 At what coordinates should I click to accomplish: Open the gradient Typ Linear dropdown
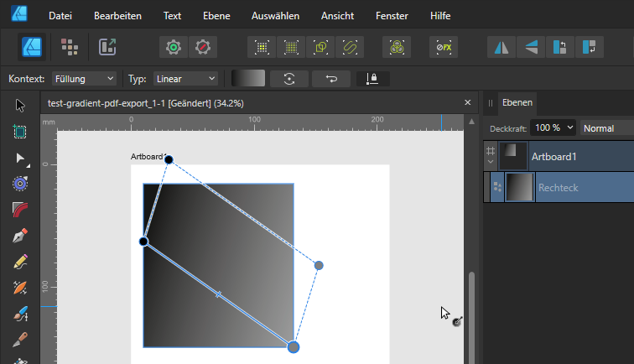[x=184, y=79]
